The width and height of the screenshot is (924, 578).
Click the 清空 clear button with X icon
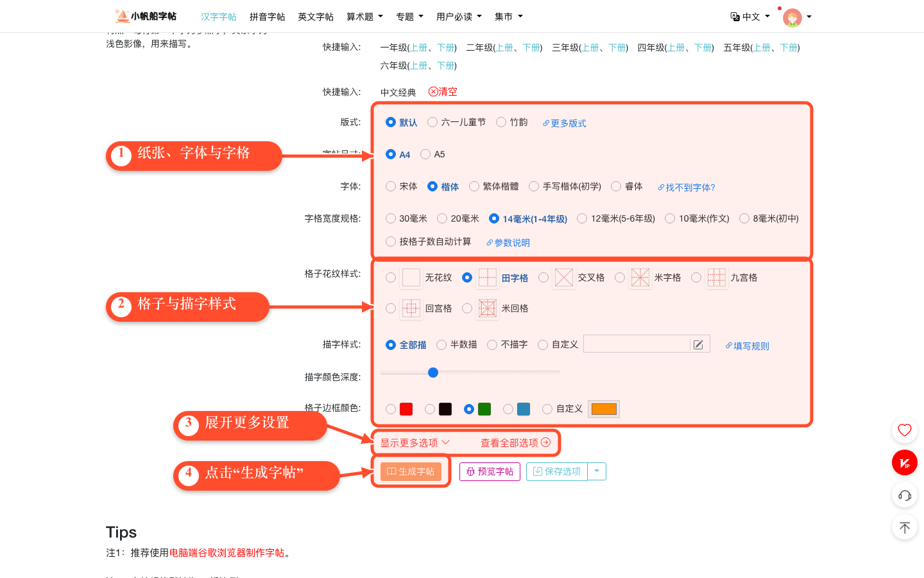click(x=443, y=92)
